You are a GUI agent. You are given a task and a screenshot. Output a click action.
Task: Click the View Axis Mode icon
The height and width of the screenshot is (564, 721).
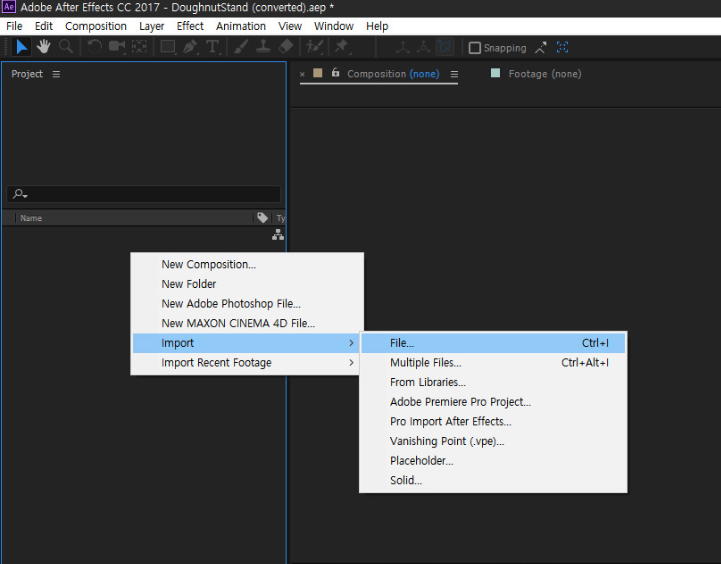(x=445, y=47)
